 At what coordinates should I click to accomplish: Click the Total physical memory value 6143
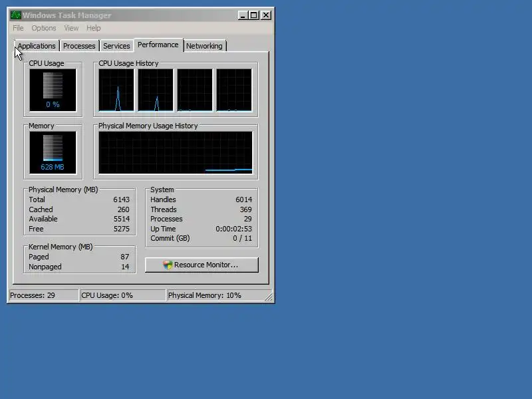(x=122, y=199)
